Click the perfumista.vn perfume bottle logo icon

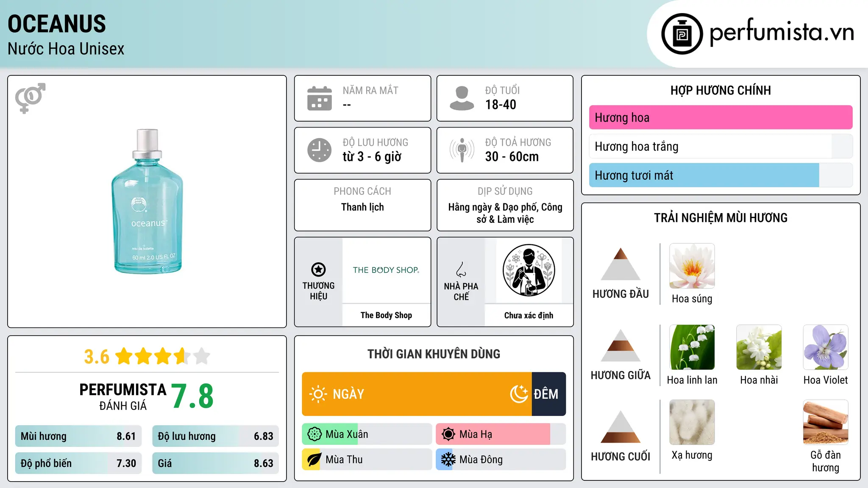coord(682,34)
